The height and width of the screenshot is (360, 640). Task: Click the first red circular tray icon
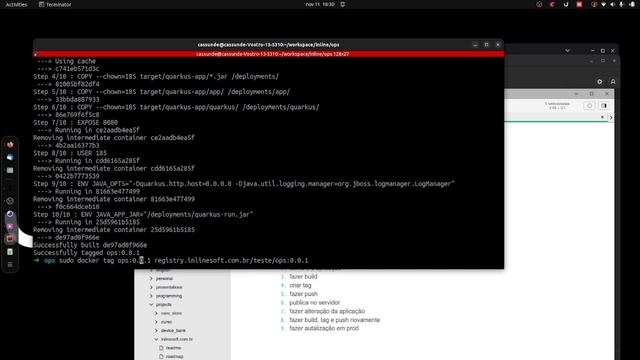coord(539,4)
